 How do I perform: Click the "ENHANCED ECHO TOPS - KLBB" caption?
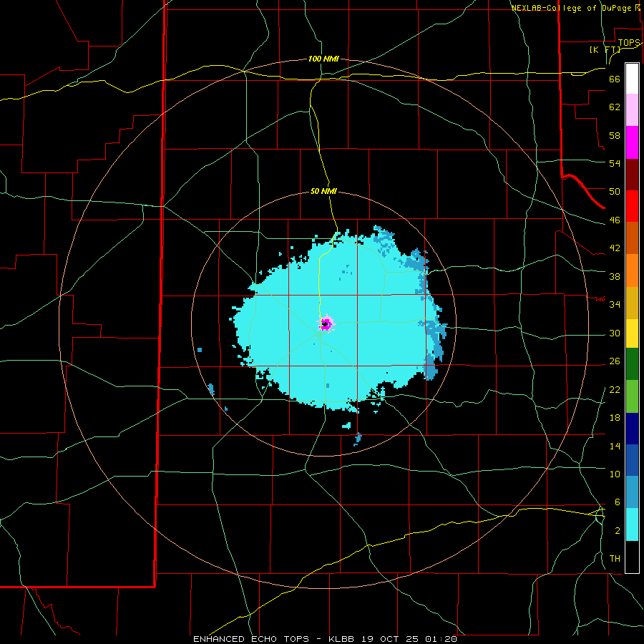[273, 639]
